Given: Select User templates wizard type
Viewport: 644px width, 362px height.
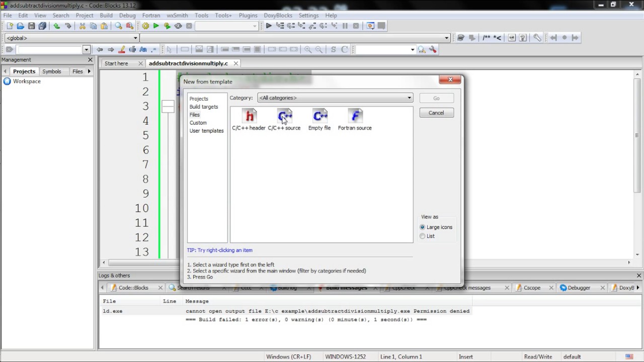Looking at the screenshot, I should (x=206, y=131).
